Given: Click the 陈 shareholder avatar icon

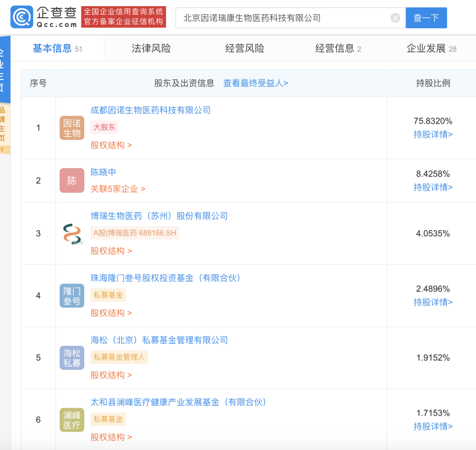Looking at the screenshot, I should 72,181.
